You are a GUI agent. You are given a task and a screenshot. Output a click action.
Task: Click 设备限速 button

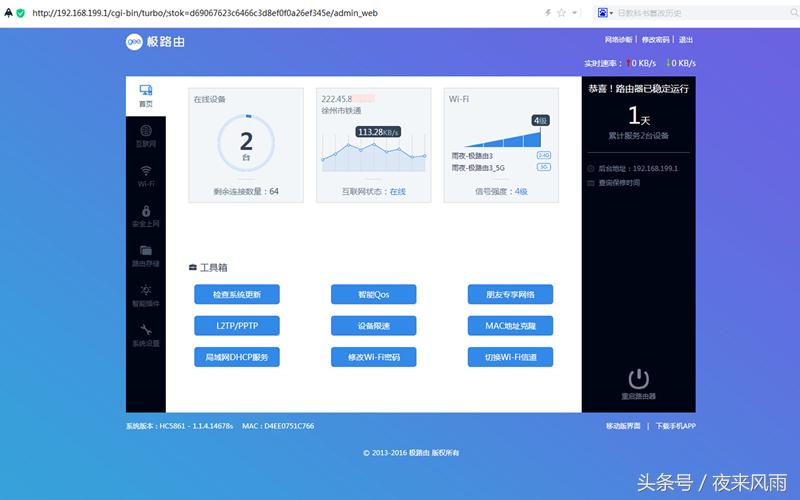coord(373,326)
